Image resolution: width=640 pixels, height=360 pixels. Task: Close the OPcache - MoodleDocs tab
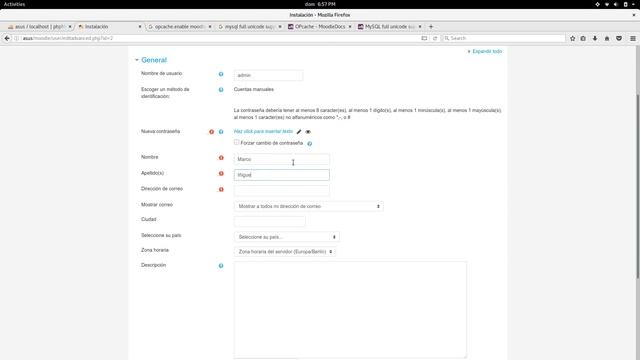coord(350,27)
